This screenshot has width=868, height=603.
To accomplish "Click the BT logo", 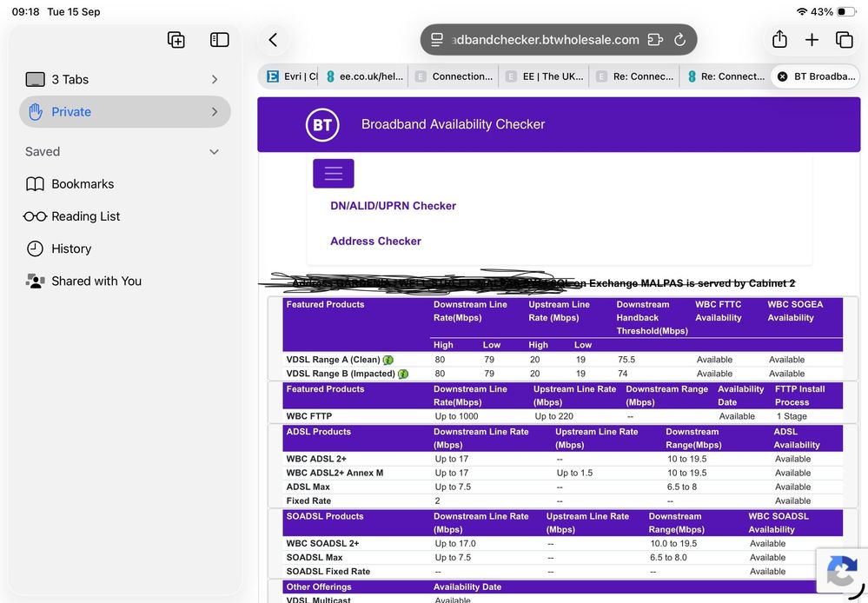I will [x=322, y=124].
